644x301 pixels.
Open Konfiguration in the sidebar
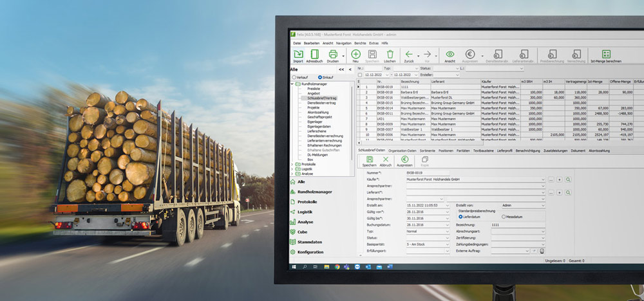point(310,252)
